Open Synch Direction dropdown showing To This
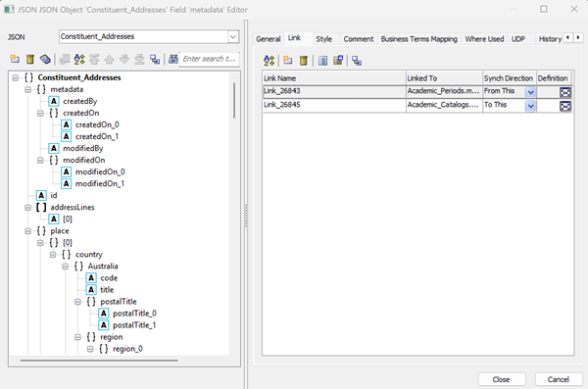Image resolution: width=588 pixels, height=389 pixels. click(530, 106)
